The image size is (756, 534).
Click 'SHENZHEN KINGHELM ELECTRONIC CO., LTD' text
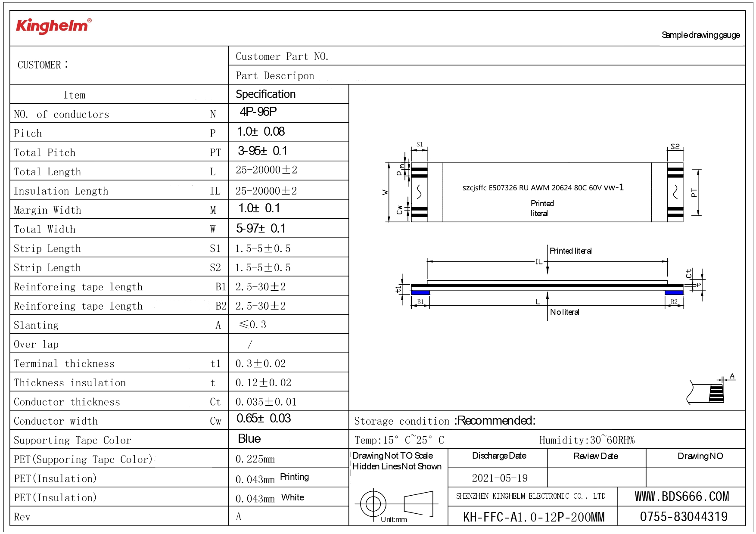point(531,496)
